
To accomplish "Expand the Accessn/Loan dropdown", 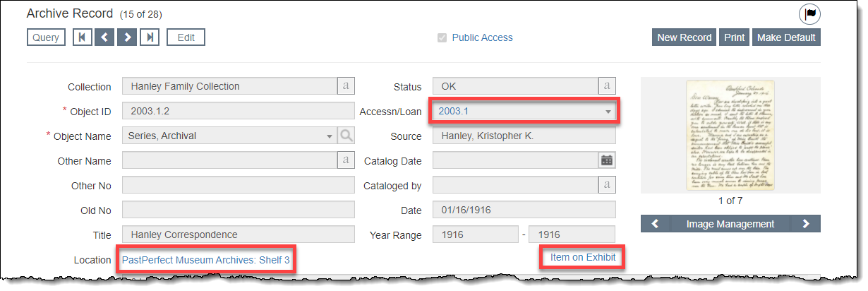I will coord(608,112).
